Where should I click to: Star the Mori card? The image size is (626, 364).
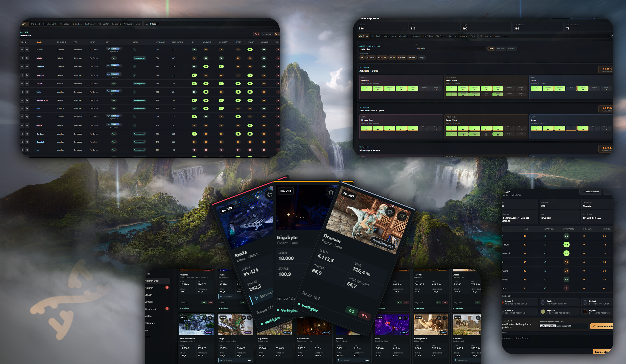(400, 318)
